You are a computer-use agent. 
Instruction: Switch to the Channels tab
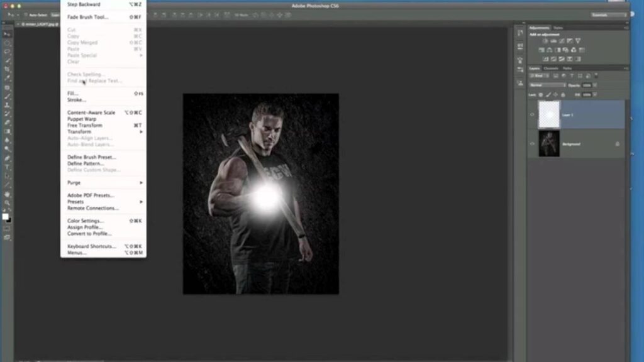coord(551,68)
